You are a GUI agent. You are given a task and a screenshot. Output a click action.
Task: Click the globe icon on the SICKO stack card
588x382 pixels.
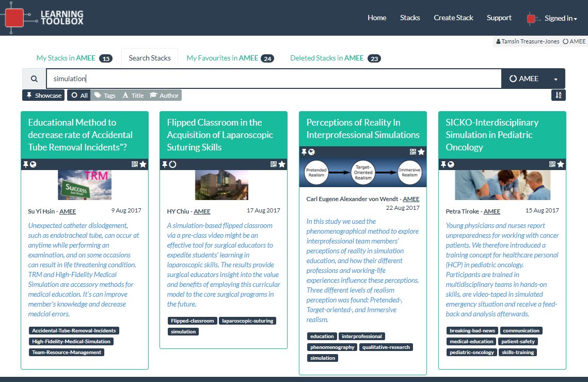(x=451, y=164)
